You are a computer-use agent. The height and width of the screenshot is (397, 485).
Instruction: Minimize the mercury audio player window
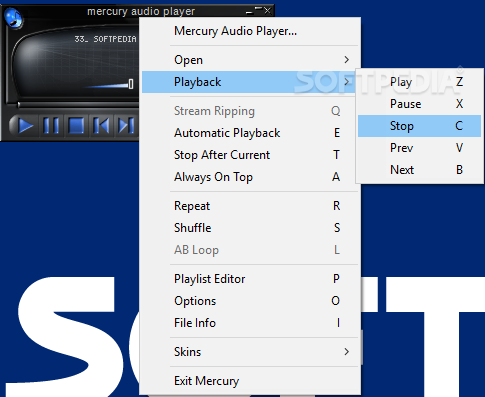[249, 12]
